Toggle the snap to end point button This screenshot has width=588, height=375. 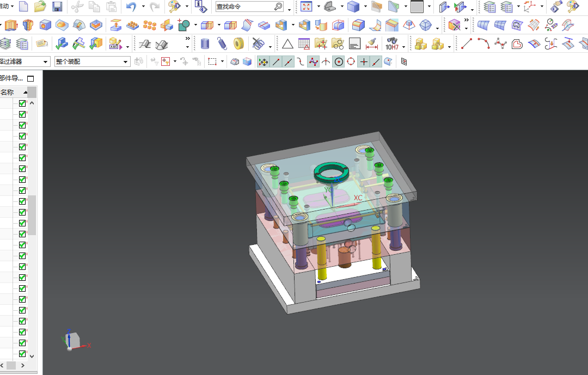click(x=276, y=62)
